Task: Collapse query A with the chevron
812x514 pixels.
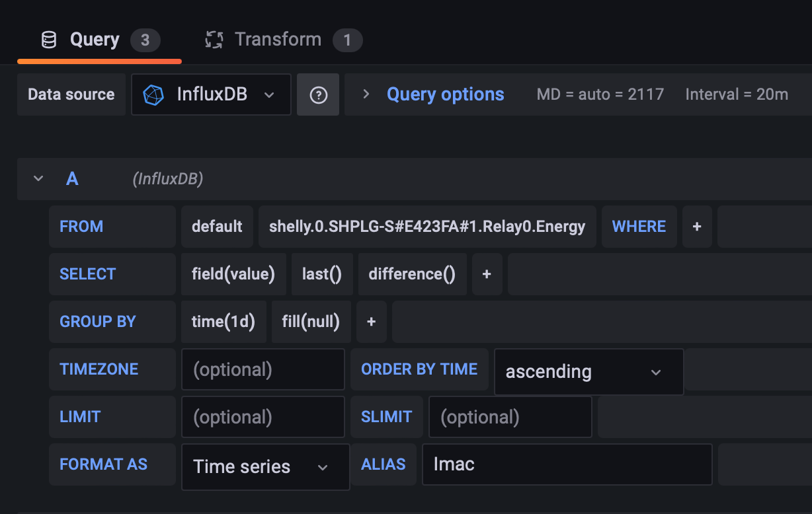Action: coord(38,179)
